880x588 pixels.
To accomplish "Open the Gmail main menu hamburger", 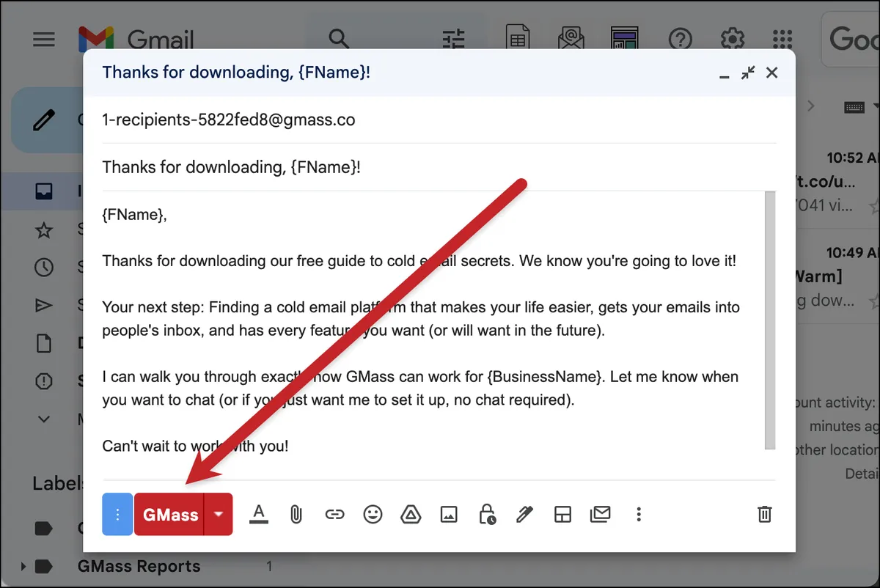I will coord(44,39).
